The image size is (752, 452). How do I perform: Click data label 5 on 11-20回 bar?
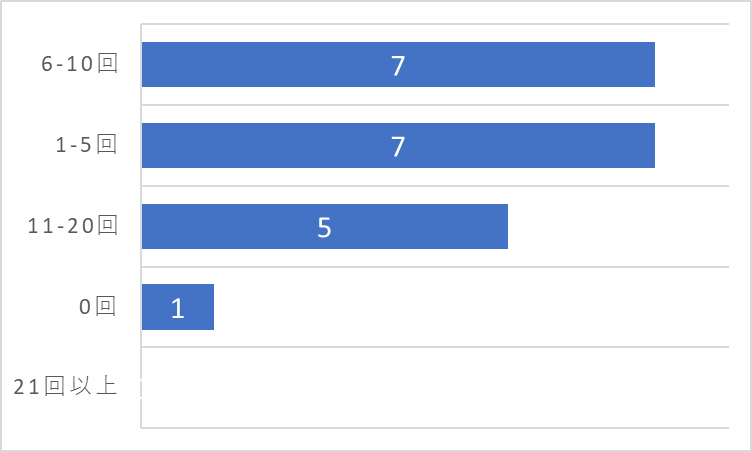(x=325, y=227)
